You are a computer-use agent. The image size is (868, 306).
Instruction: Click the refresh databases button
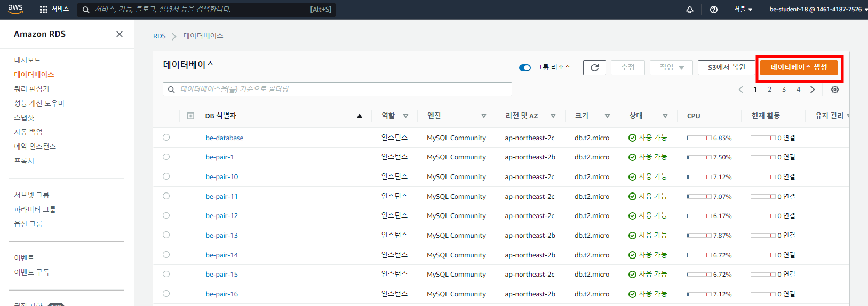594,68
